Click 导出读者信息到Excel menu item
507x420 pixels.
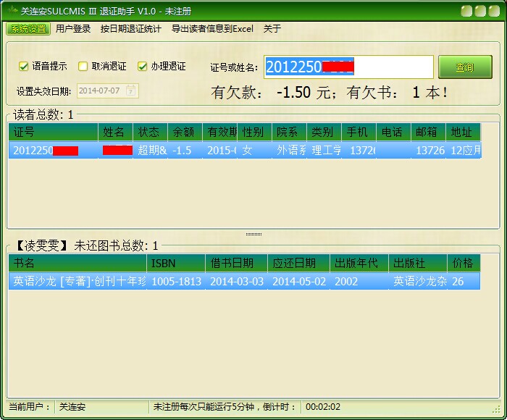(212, 29)
